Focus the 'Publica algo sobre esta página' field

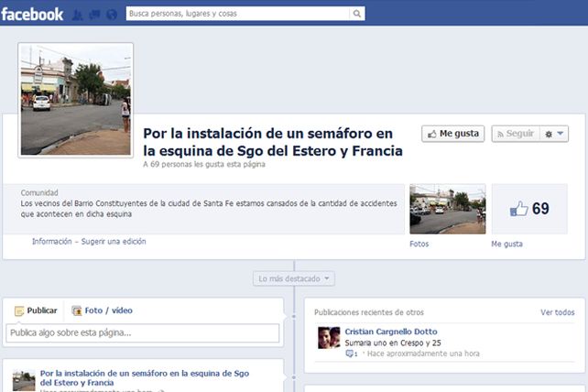[x=143, y=333]
